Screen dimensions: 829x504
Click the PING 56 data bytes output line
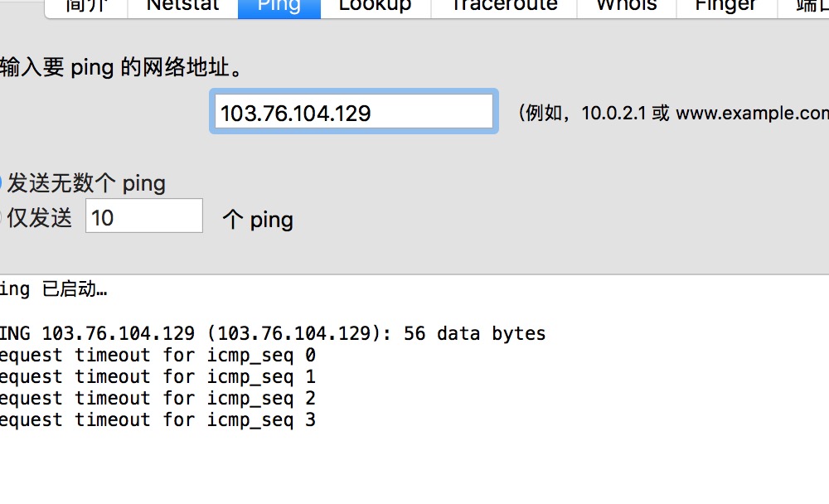[x=274, y=334]
